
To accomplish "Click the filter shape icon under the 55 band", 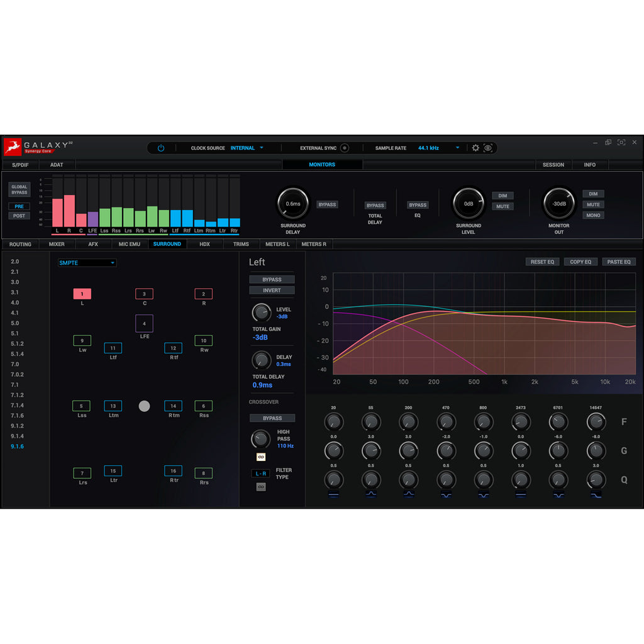I will click(371, 495).
